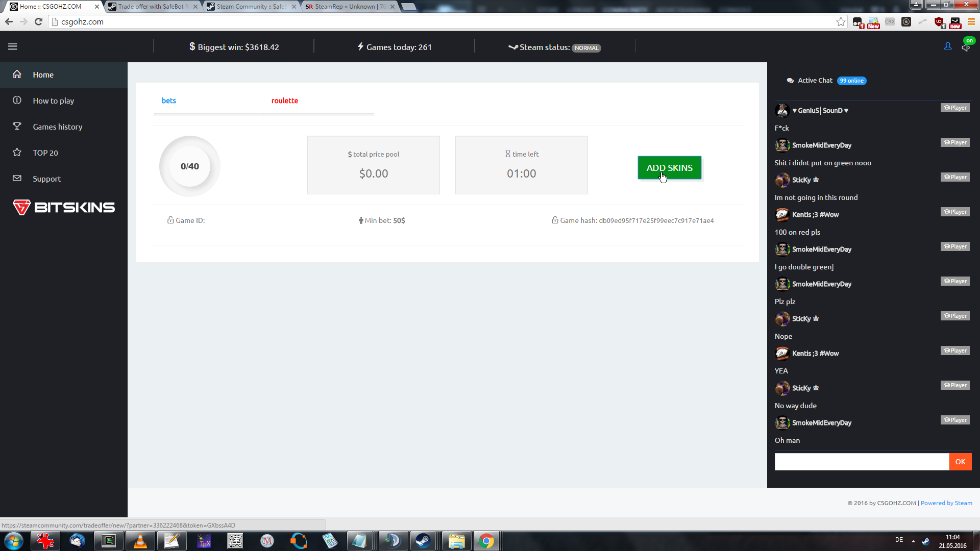Click the BitSkins logo in sidebar
The width and height of the screenshot is (980, 551).
point(64,207)
